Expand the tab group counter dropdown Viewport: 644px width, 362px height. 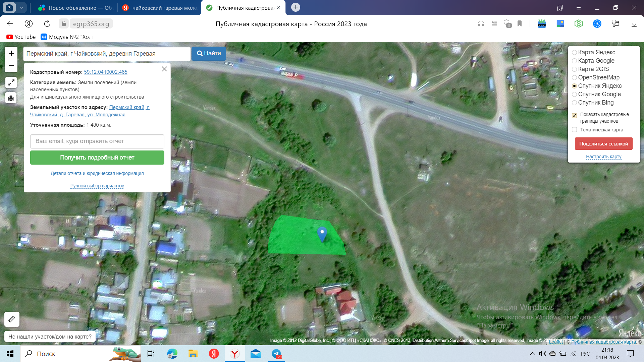[21, 8]
